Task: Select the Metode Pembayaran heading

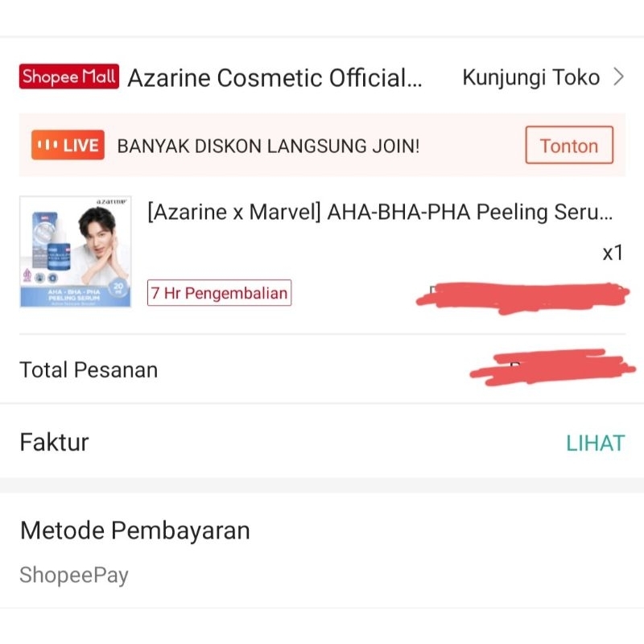Action: [135, 530]
